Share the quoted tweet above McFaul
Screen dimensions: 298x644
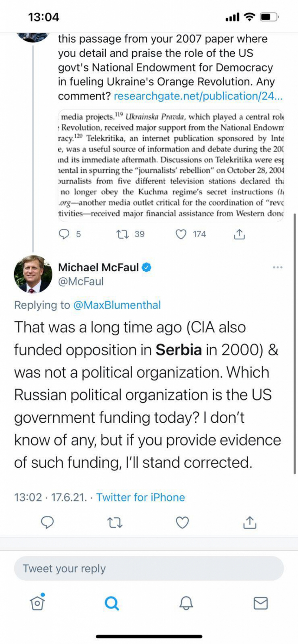(x=239, y=234)
